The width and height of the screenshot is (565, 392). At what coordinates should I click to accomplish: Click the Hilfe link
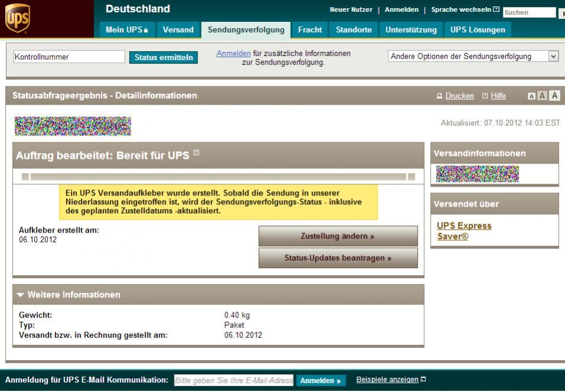click(498, 96)
